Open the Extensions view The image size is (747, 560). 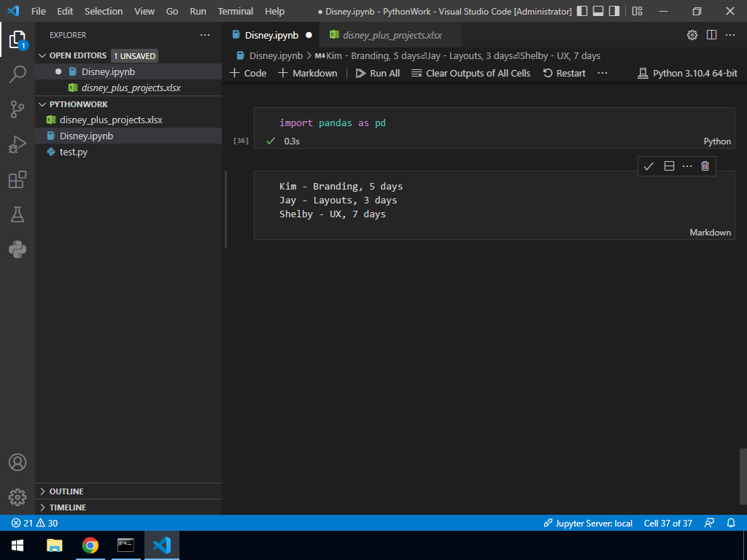[18, 179]
